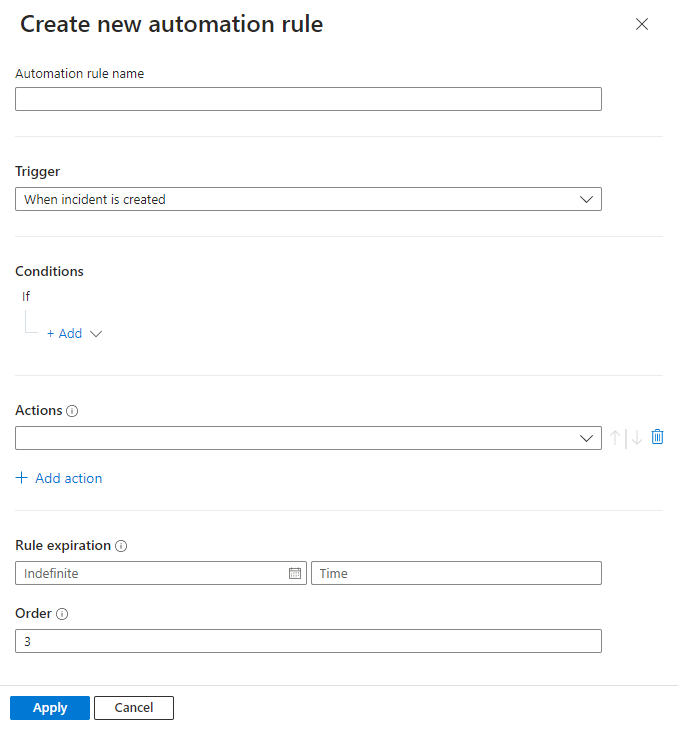The height and width of the screenshot is (731, 678).
Task: Move the action down with the arrow
Action: click(x=637, y=438)
